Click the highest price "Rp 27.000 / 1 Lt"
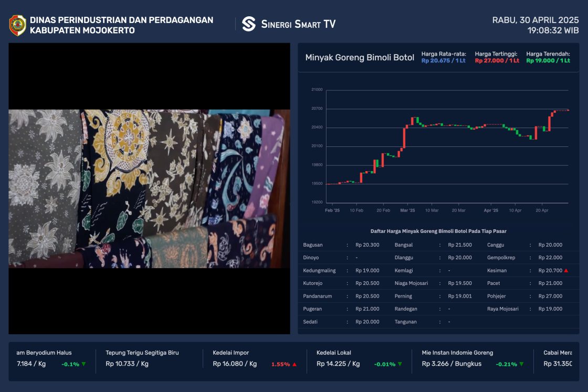This screenshot has width=588, height=392. pyautogui.click(x=497, y=61)
